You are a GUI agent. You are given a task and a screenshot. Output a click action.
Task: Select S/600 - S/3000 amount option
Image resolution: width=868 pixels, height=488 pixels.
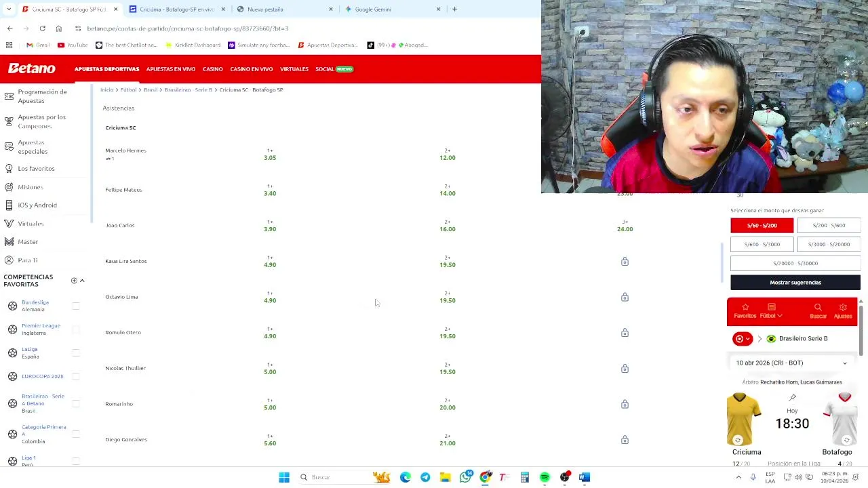click(x=762, y=244)
